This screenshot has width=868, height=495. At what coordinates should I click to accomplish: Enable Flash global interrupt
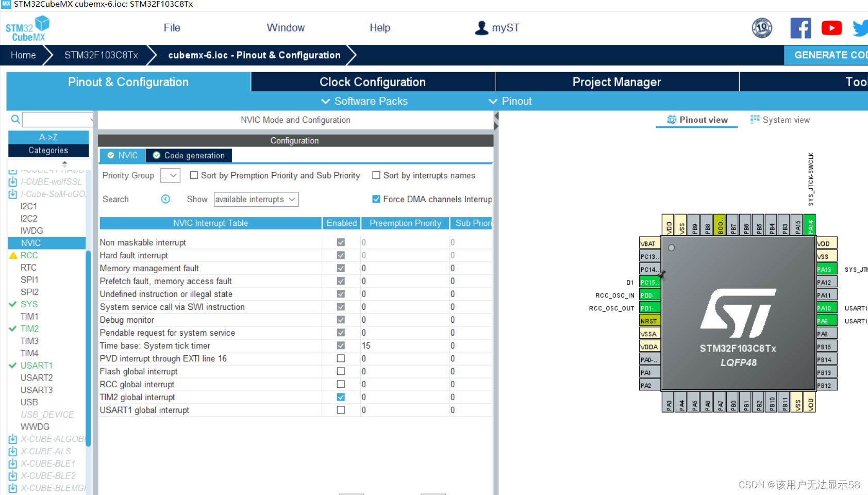click(x=341, y=371)
